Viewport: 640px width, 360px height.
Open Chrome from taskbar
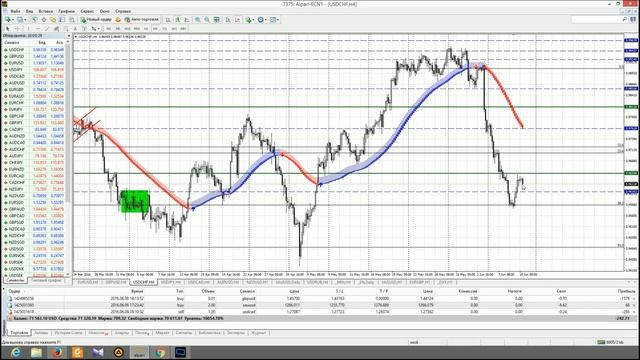[160, 352]
